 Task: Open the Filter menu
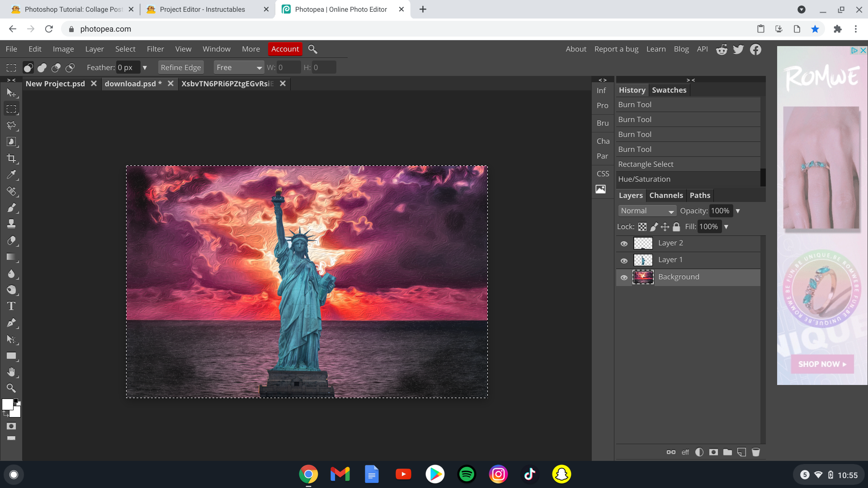[155, 49]
